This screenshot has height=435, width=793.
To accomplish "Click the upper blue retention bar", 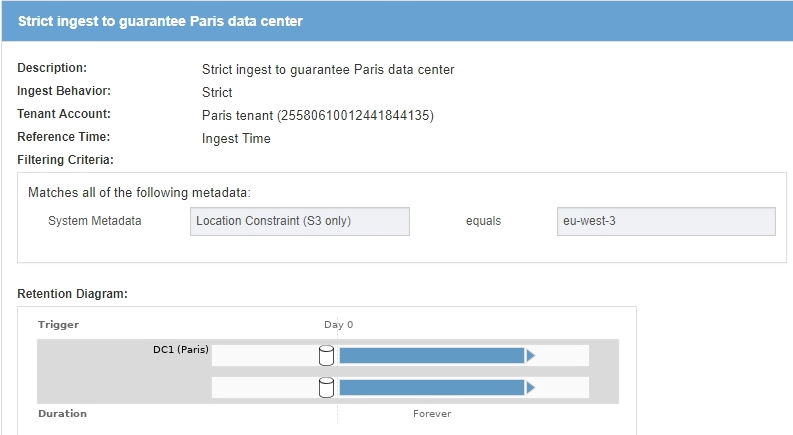I will tap(432, 355).
